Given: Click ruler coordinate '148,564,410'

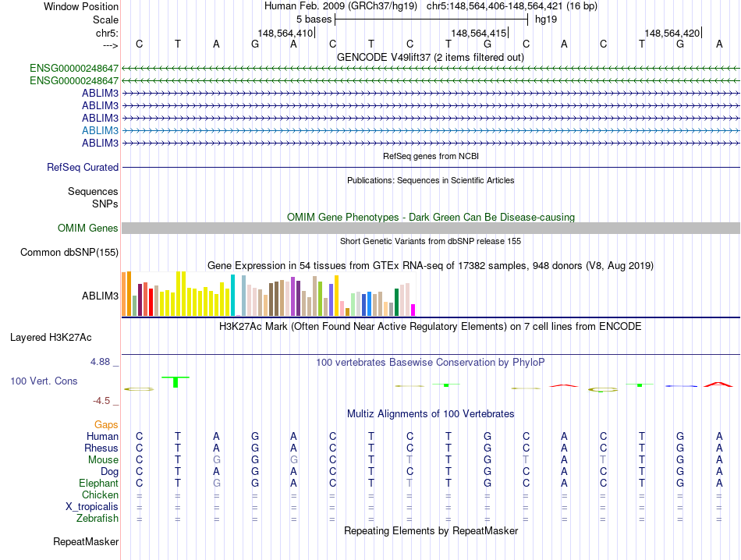Looking at the screenshot, I should point(285,33).
